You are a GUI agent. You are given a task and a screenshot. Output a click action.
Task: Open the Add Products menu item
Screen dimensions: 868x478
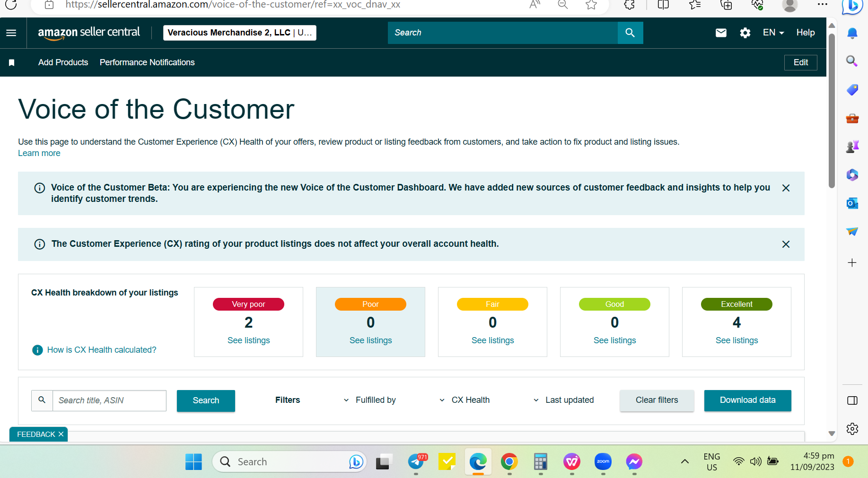(x=63, y=62)
